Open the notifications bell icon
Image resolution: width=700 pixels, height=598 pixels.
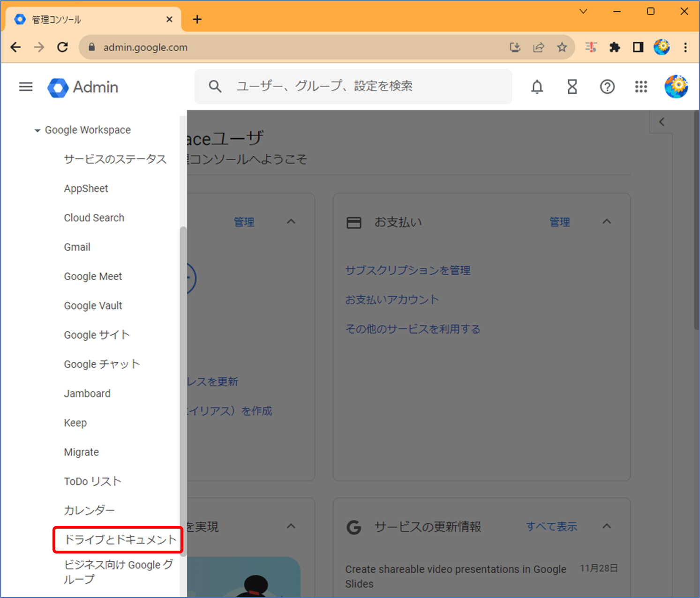pyautogui.click(x=537, y=87)
